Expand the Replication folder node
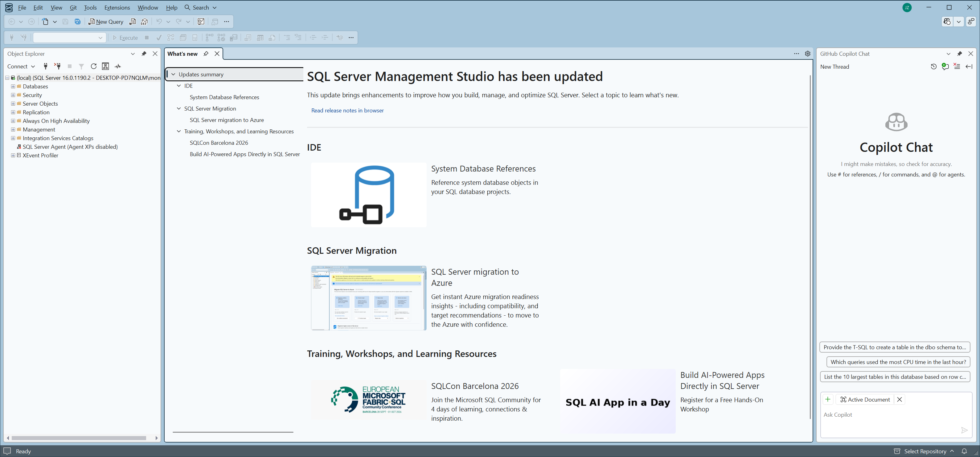The width and height of the screenshot is (980, 457). (13, 112)
